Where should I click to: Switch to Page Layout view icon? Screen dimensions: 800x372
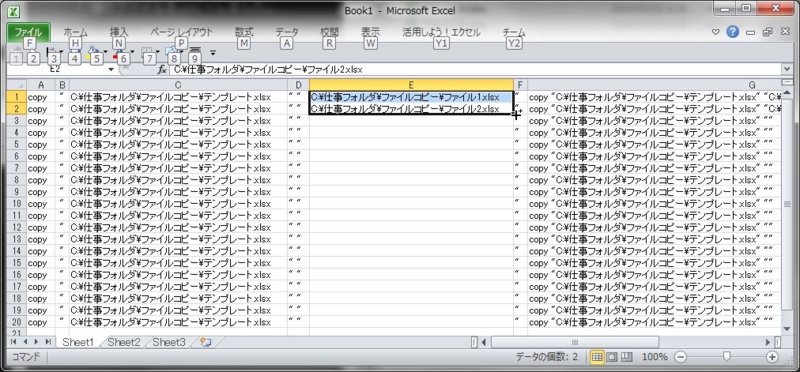(x=612, y=357)
